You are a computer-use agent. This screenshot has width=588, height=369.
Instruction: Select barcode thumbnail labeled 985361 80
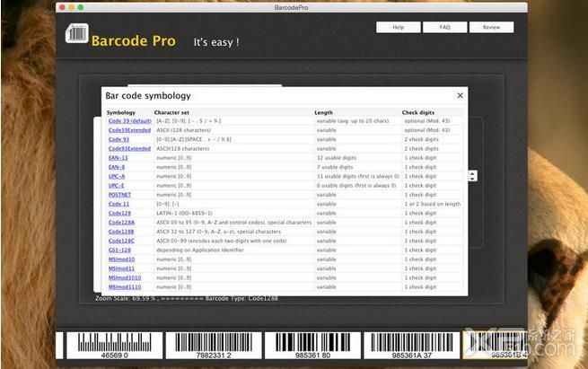click(x=312, y=346)
